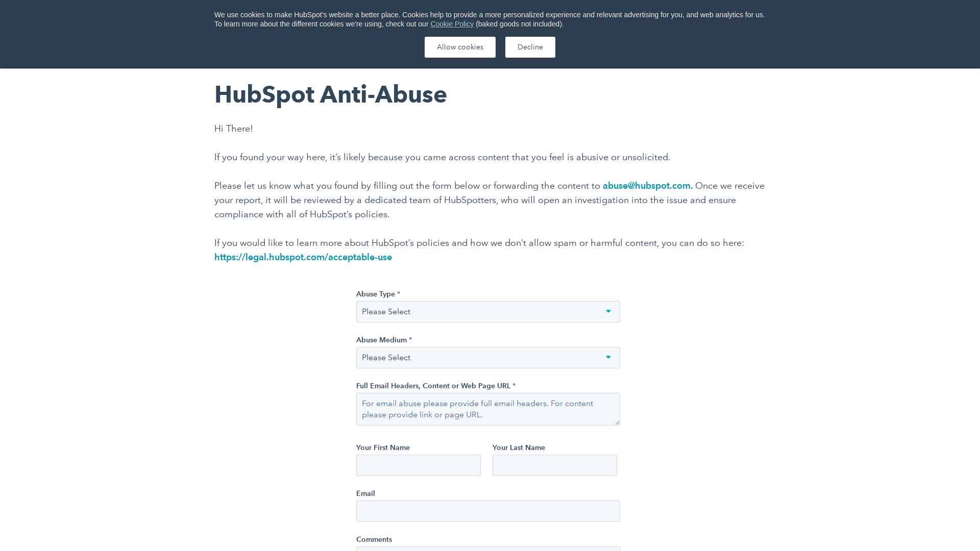Click the Full Email Headers content field
The height and width of the screenshot is (551, 980).
[488, 408]
